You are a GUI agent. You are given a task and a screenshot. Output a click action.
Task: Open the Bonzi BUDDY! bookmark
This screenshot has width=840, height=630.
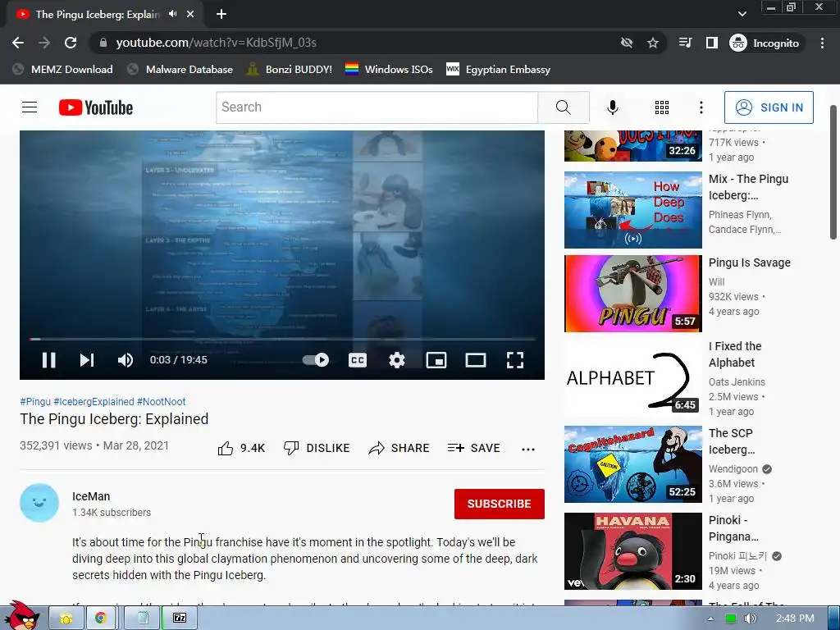pos(290,70)
